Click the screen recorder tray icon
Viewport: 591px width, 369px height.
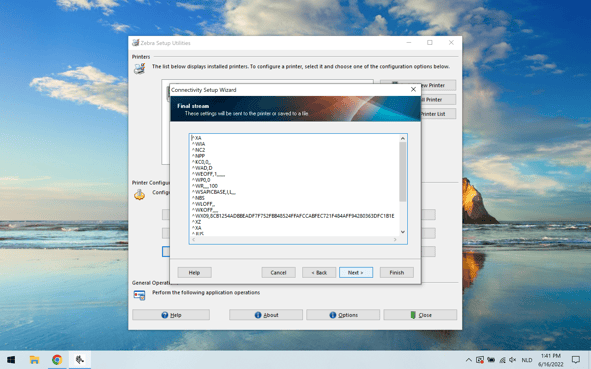tap(480, 360)
